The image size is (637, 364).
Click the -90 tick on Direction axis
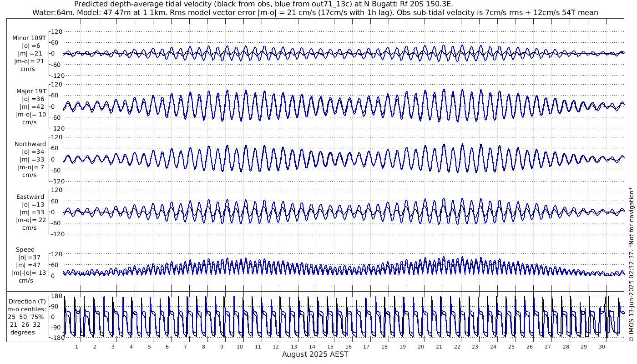coord(55,327)
